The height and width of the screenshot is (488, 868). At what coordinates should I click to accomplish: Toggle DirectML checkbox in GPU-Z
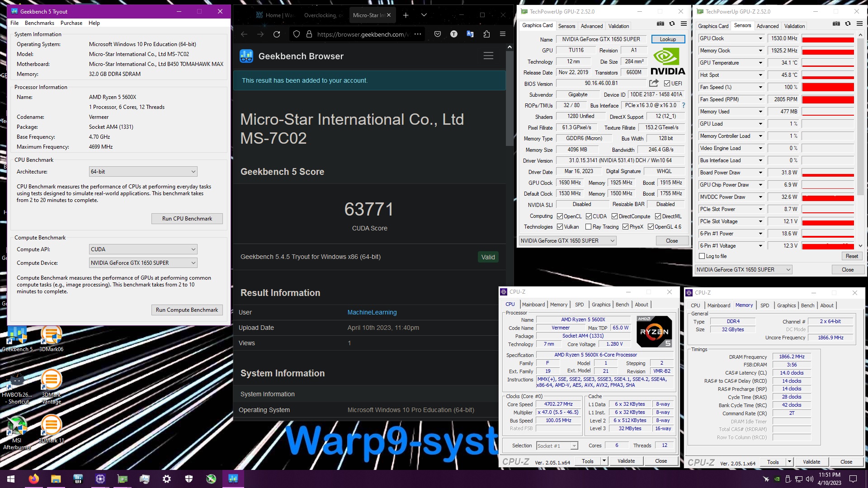[658, 216]
